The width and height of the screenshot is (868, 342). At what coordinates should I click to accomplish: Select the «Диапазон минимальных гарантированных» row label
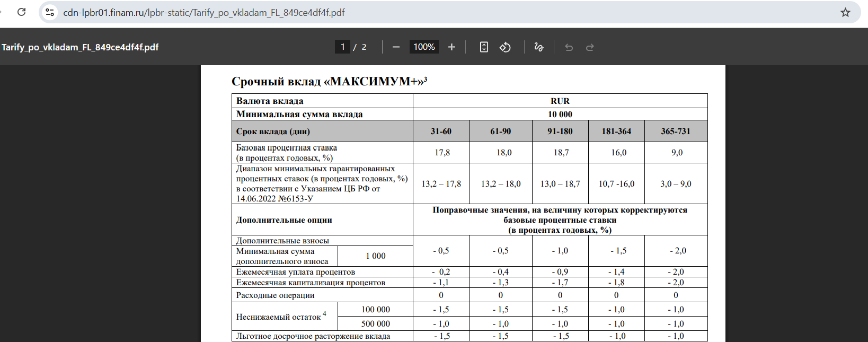[x=322, y=183]
